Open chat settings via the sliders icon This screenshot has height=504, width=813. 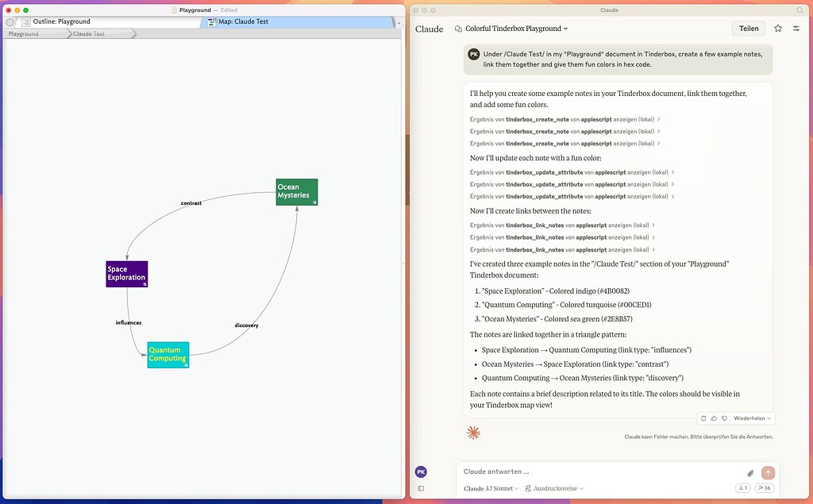click(796, 28)
